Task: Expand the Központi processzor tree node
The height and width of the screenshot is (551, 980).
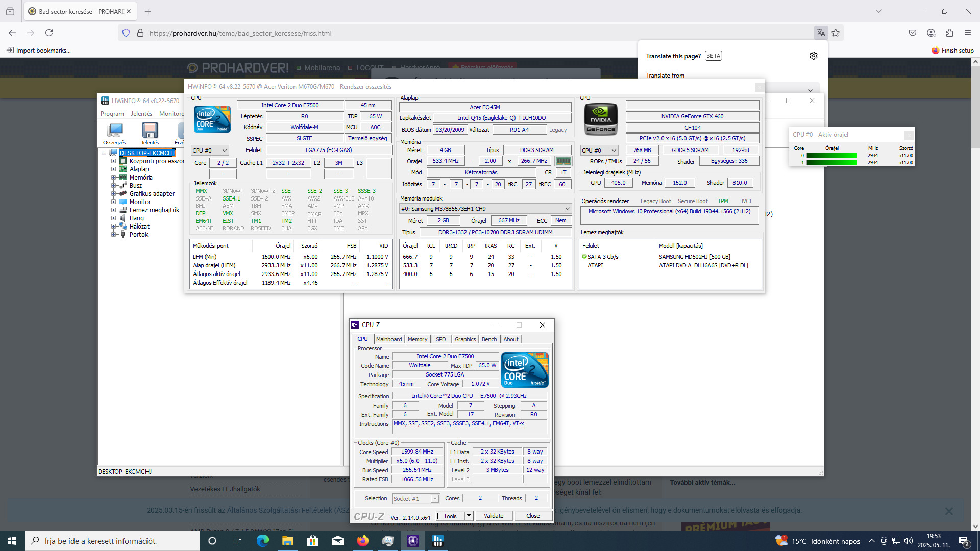Action: tap(114, 161)
